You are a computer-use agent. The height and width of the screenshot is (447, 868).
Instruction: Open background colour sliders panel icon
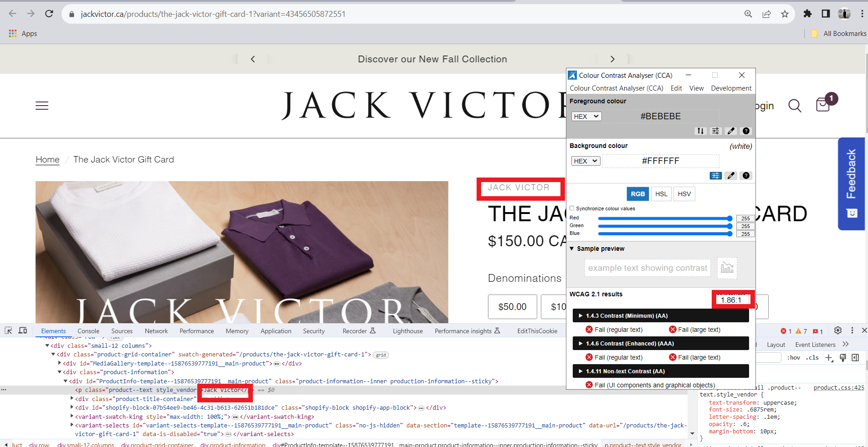[715, 176]
